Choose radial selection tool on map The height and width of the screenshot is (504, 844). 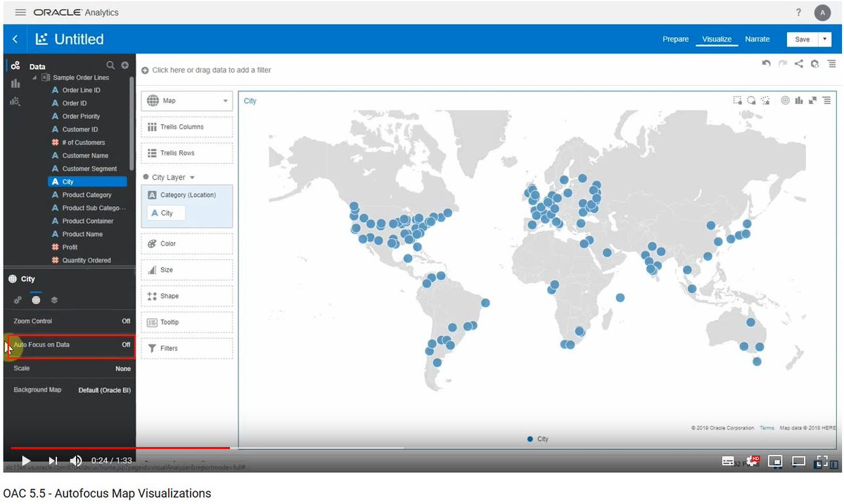(752, 101)
